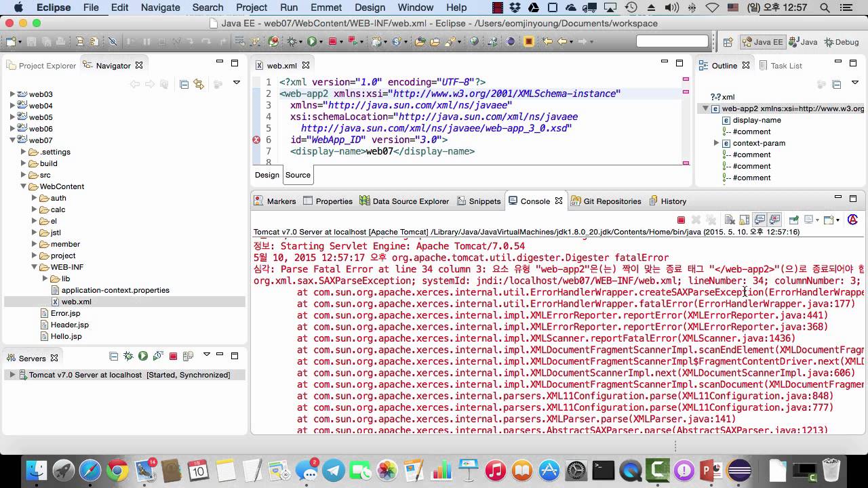868x488 pixels.
Task: Toggle Scroll Lock in Console toolbar
Action: coord(745,220)
